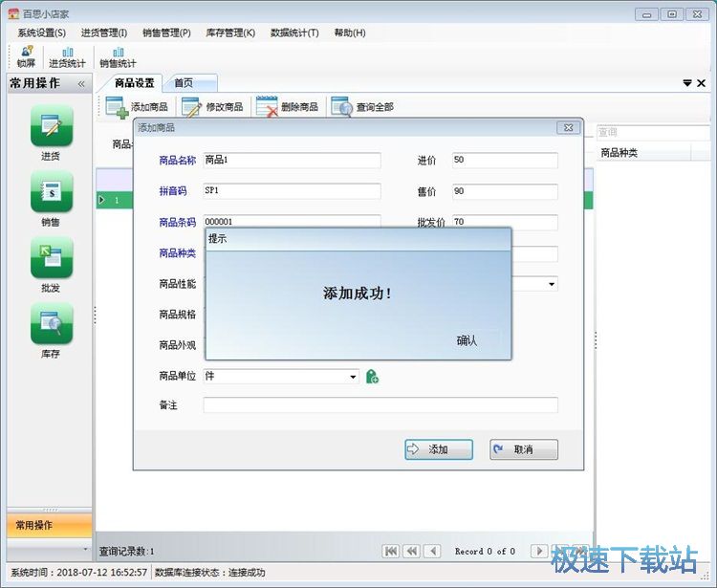The width and height of the screenshot is (717, 588).
Task: Go to previous record arrow button
Action: click(x=432, y=551)
